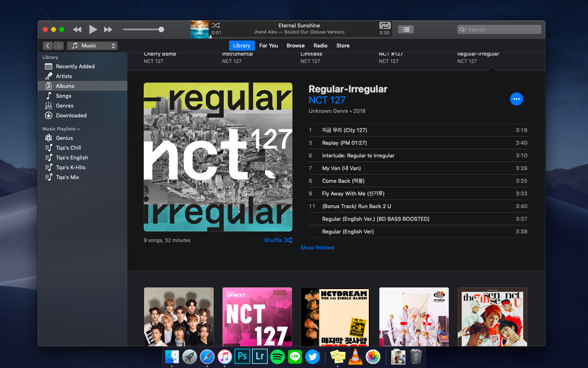Select Downloaded in the Library sidebar
The height and width of the screenshot is (368, 588).
pos(82,115)
